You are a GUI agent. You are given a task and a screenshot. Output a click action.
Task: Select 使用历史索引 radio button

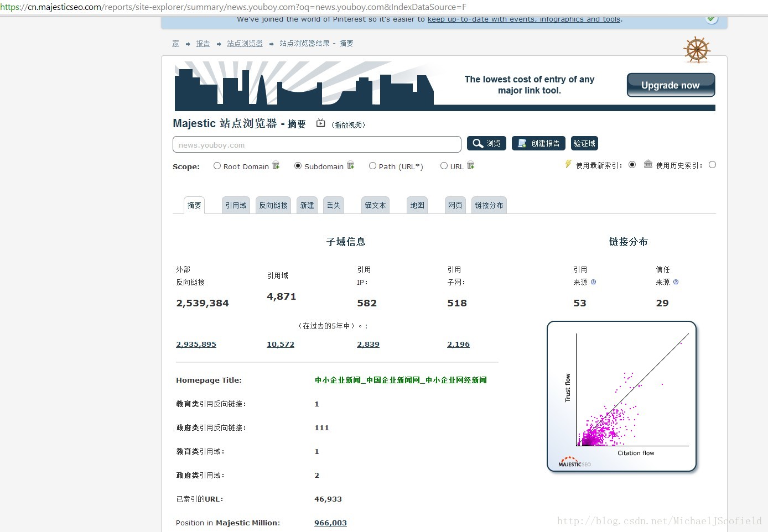tap(712, 165)
